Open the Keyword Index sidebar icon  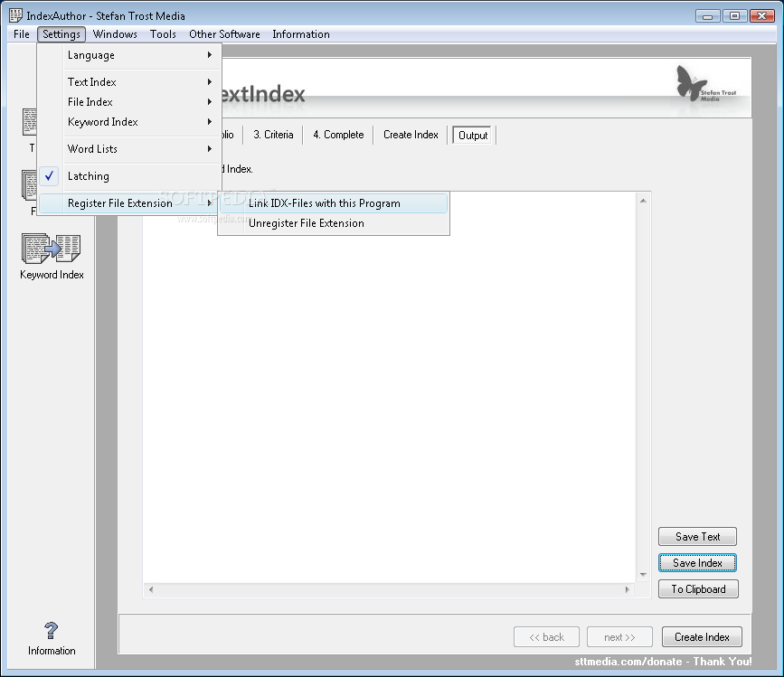(x=51, y=249)
